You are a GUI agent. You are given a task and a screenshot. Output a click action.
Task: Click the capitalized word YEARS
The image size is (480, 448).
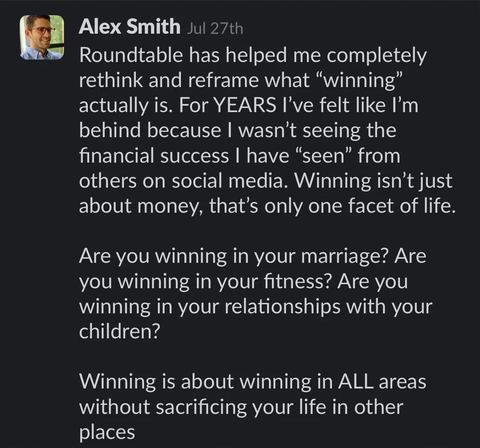244,105
